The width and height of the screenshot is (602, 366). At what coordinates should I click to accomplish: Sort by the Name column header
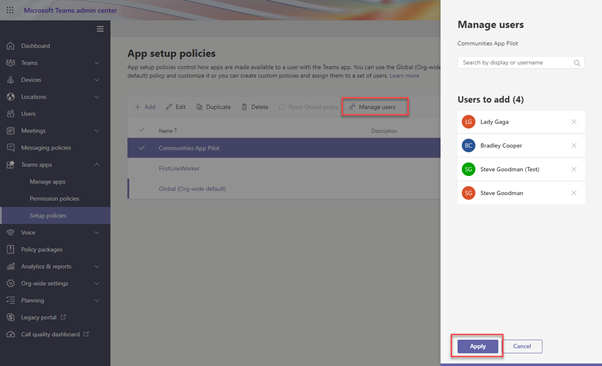tap(168, 131)
